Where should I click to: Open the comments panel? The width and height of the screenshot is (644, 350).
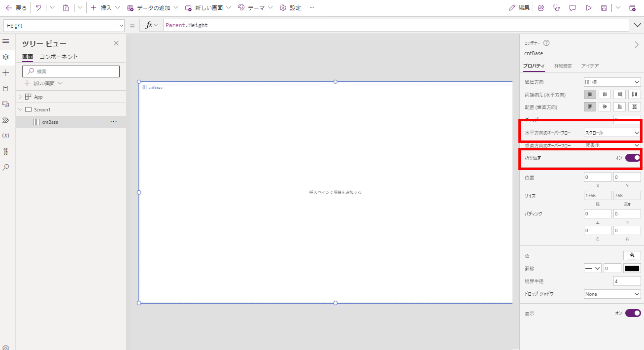click(x=573, y=7)
